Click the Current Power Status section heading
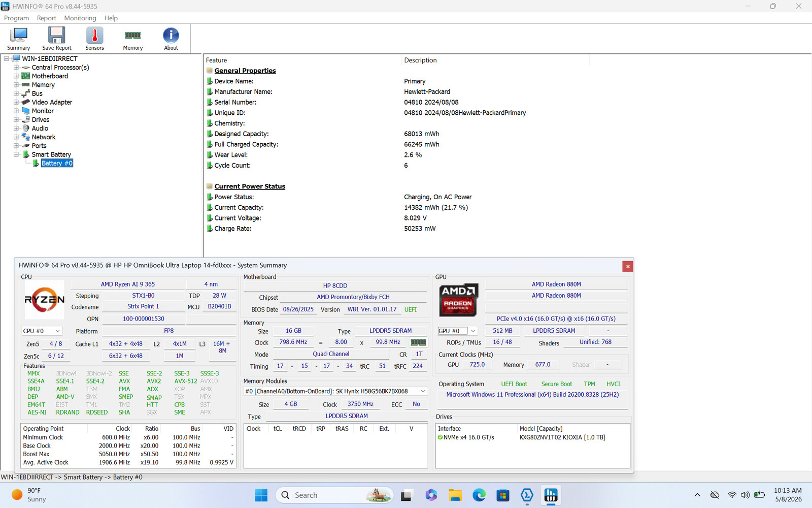This screenshot has width=812, height=508. coord(250,186)
